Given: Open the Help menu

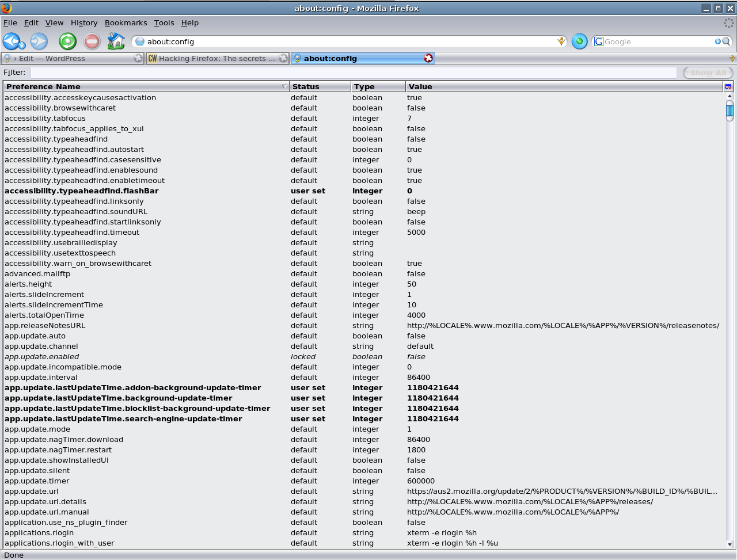Looking at the screenshot, I should pos(190,22).
